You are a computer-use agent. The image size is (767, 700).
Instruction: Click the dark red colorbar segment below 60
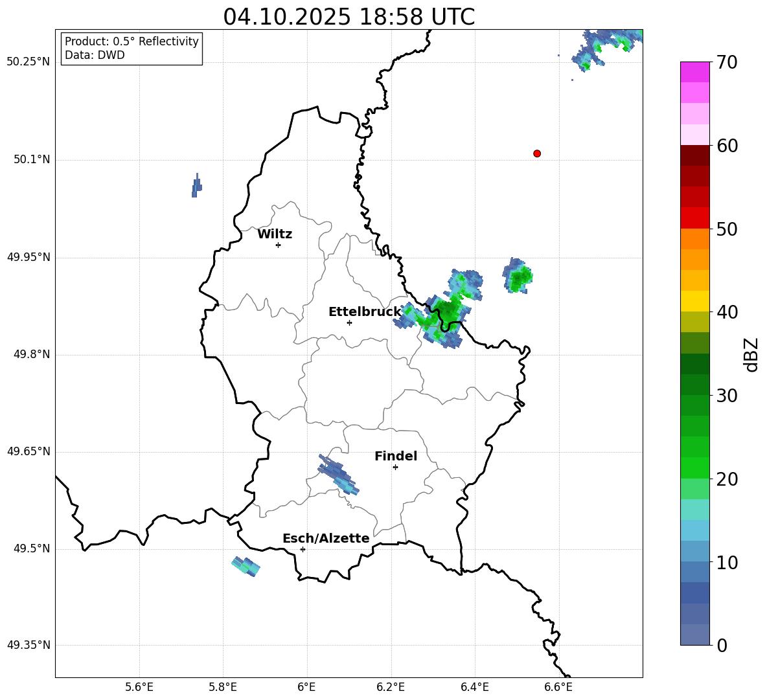(694, 155)
